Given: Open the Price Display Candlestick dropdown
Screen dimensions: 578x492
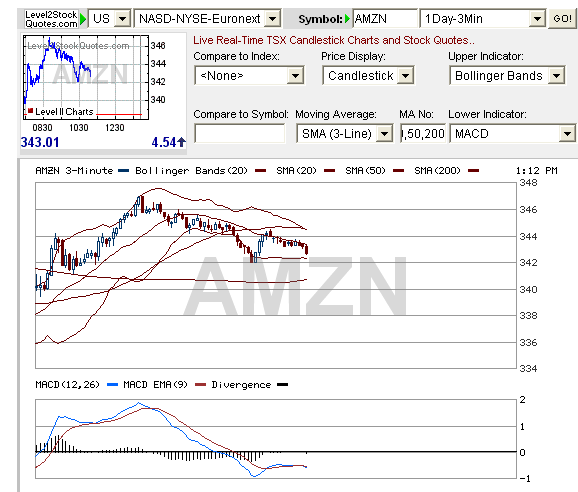Looking at the screenshot, I should [x=368, y=76].
